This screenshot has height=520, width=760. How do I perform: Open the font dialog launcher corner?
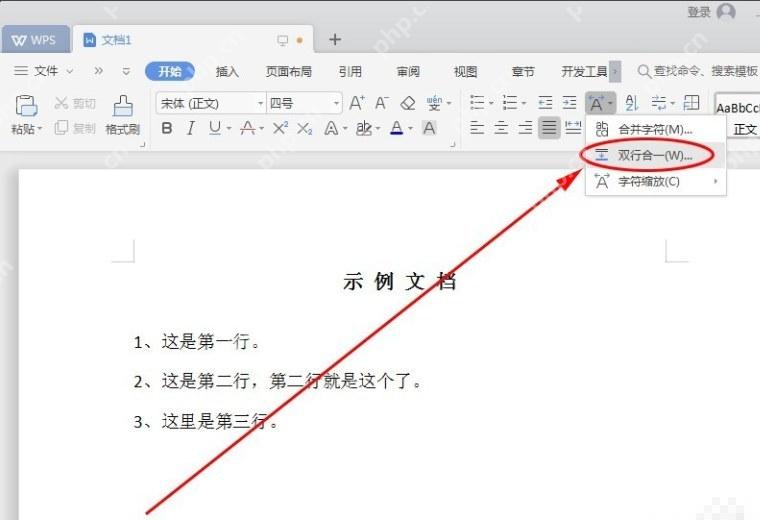pyautogui.click(x=453, y=144)
